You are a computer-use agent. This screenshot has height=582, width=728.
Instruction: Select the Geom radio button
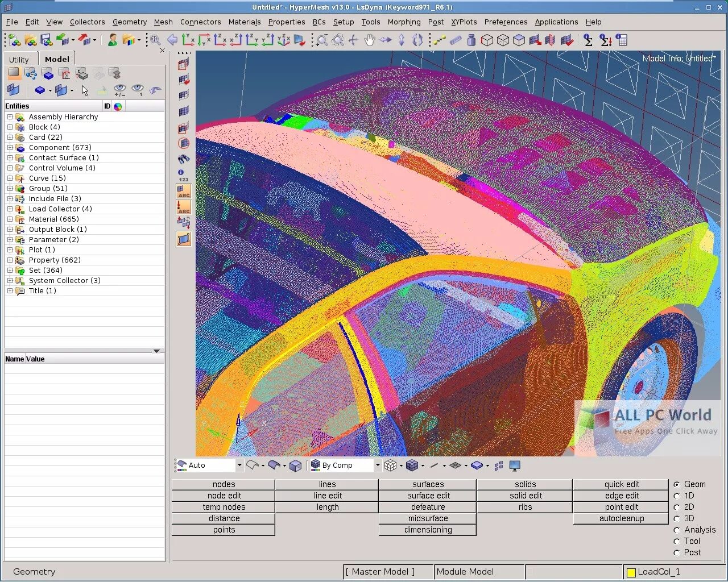[677, 485]
